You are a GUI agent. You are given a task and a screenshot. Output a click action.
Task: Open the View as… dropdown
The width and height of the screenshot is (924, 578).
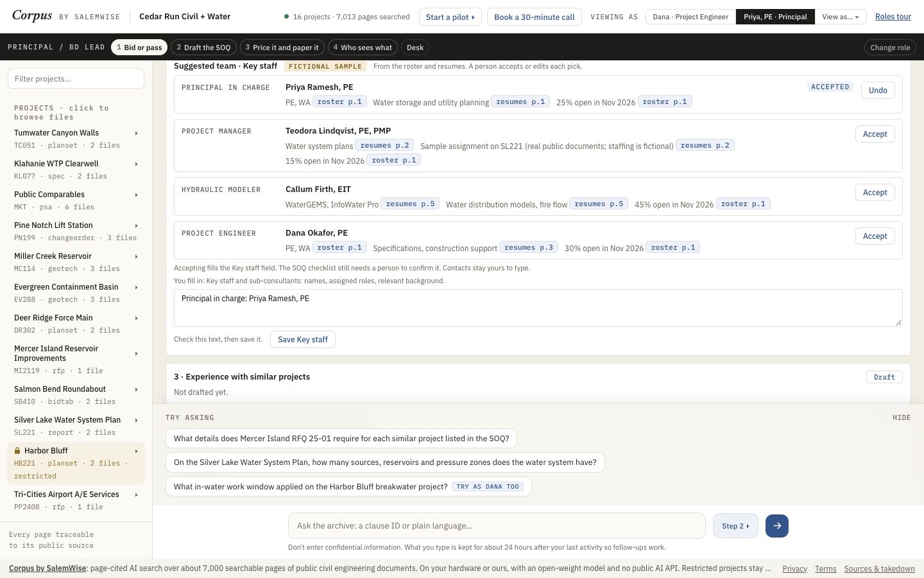841,17
